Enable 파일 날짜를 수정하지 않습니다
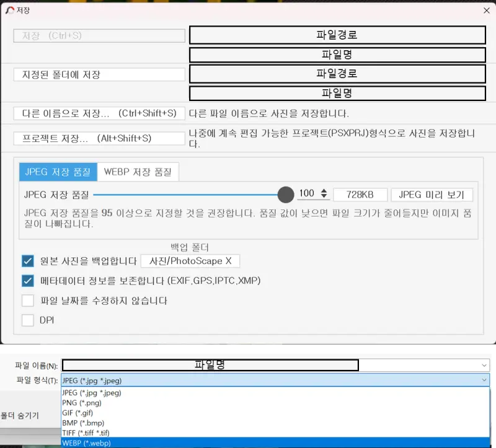The height and width of the screenshot is (448, 496). tap(27, 301)
